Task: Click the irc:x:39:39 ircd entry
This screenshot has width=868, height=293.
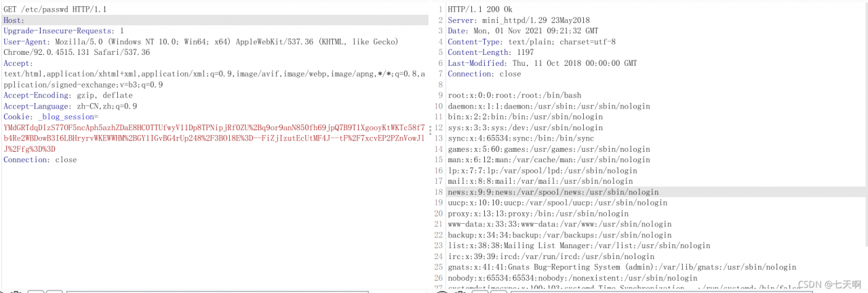Action: point(551,256)
